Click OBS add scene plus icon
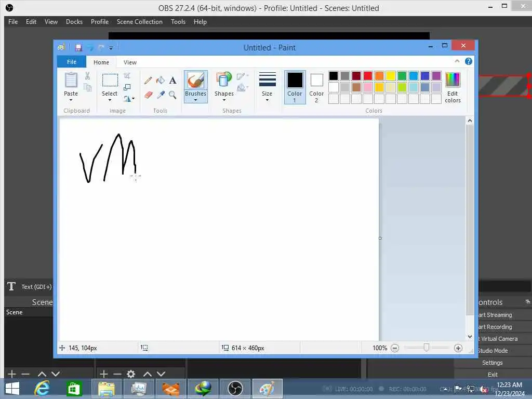Image resolution: width=532 pixels, height=399 pixels. pos(12,374)
